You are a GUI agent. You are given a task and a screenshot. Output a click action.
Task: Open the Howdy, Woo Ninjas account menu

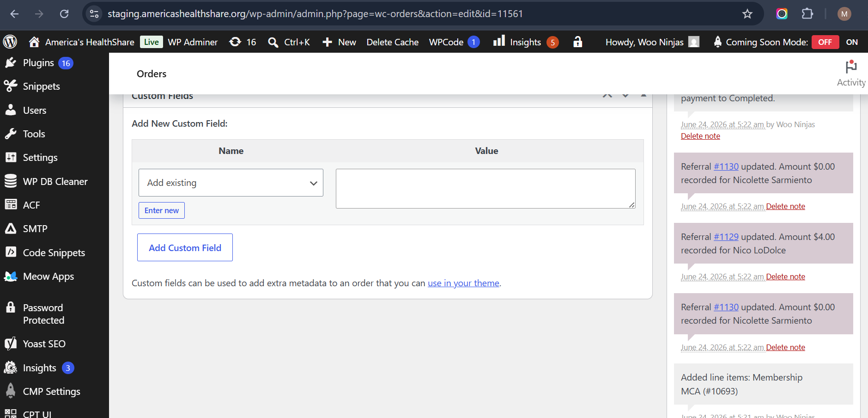click(x=652, y=42)
